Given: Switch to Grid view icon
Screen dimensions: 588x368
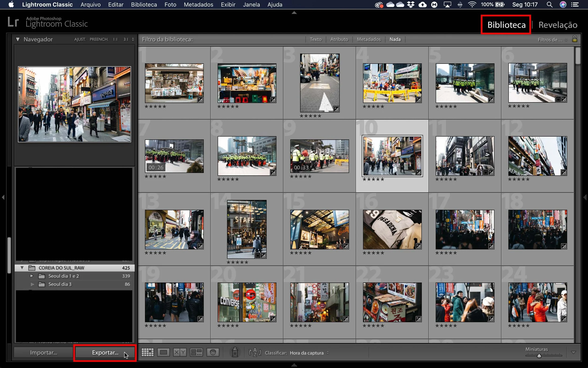Looking at the screenshot, I should [x=147, y=352].
